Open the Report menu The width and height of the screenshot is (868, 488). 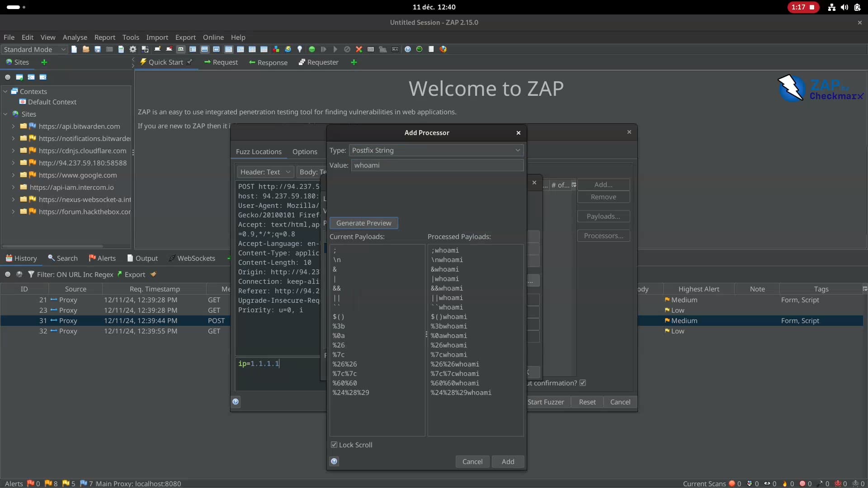coord(105,37)
